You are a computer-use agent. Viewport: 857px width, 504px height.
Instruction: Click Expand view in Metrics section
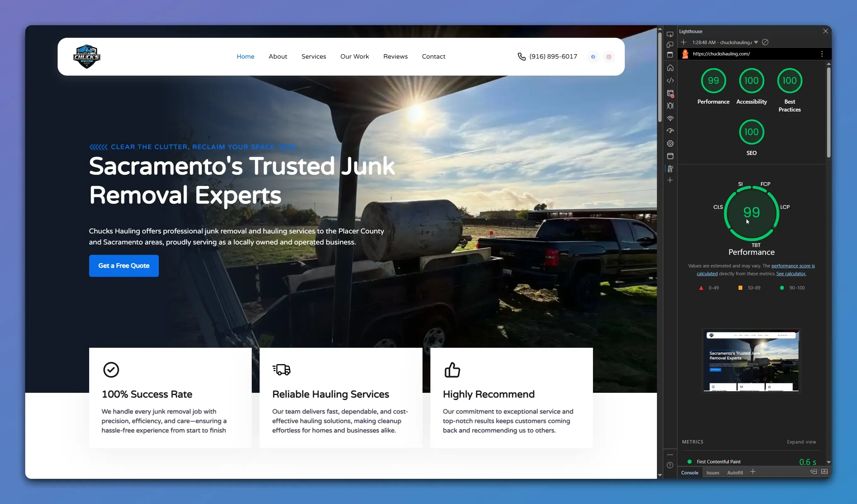[x=801, y=442]
